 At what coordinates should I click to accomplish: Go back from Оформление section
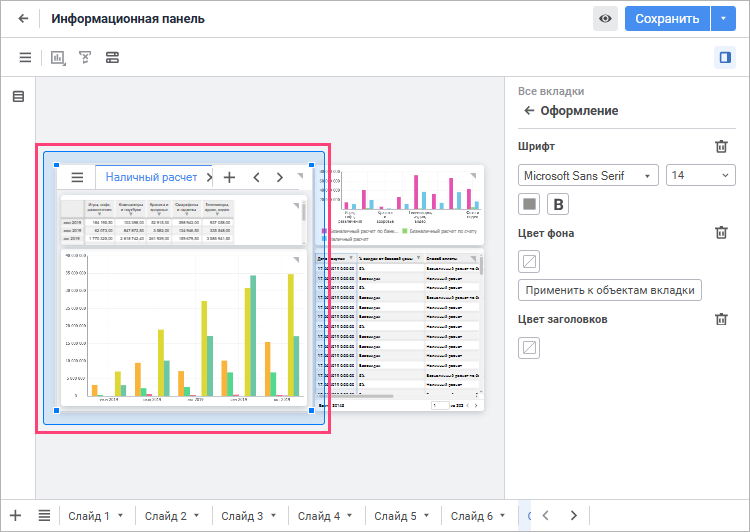(x=529, y=111)
